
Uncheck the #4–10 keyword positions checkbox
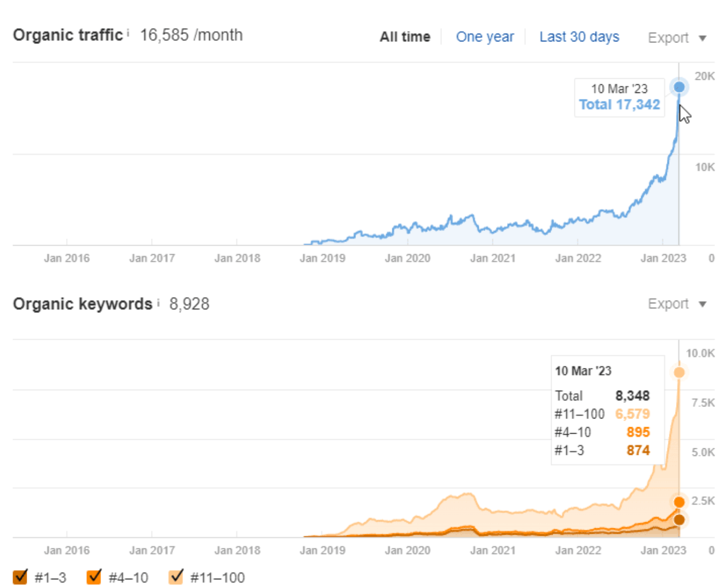(x=95, y=577)
